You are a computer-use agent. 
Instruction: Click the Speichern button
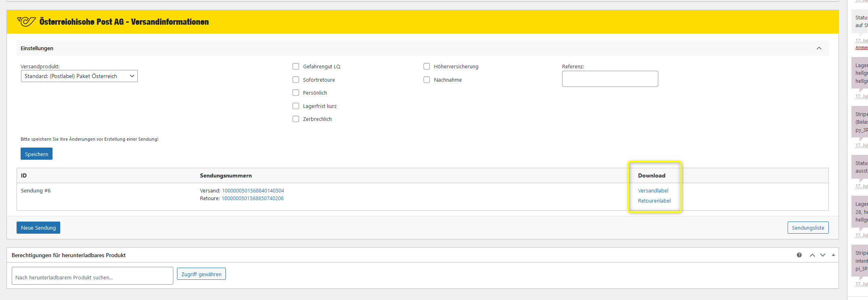point(36,154)
